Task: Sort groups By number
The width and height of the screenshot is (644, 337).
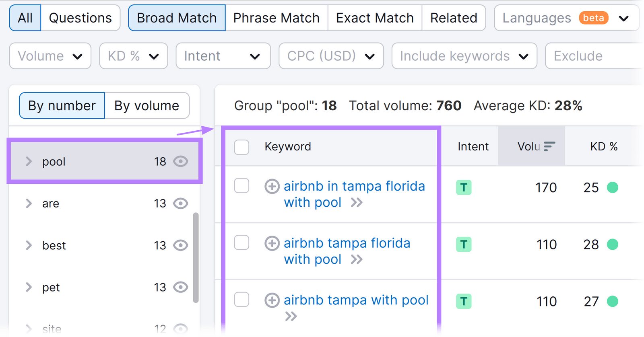Action: [62, 106]
